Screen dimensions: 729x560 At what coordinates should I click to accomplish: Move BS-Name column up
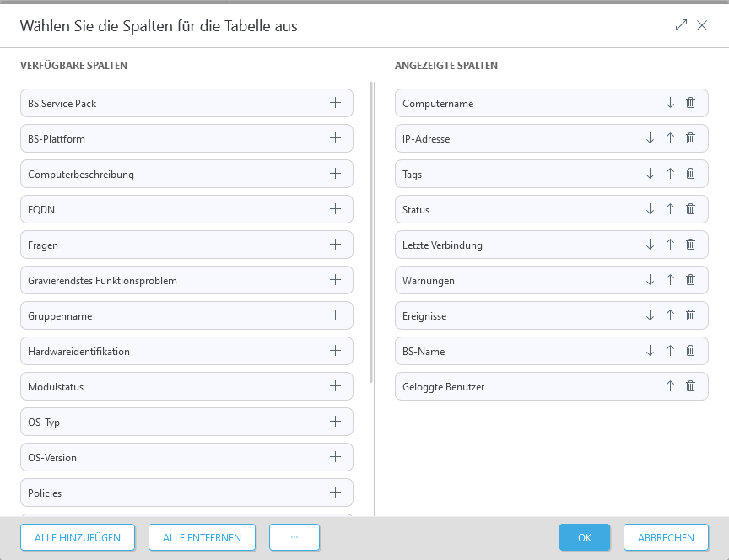670,351
